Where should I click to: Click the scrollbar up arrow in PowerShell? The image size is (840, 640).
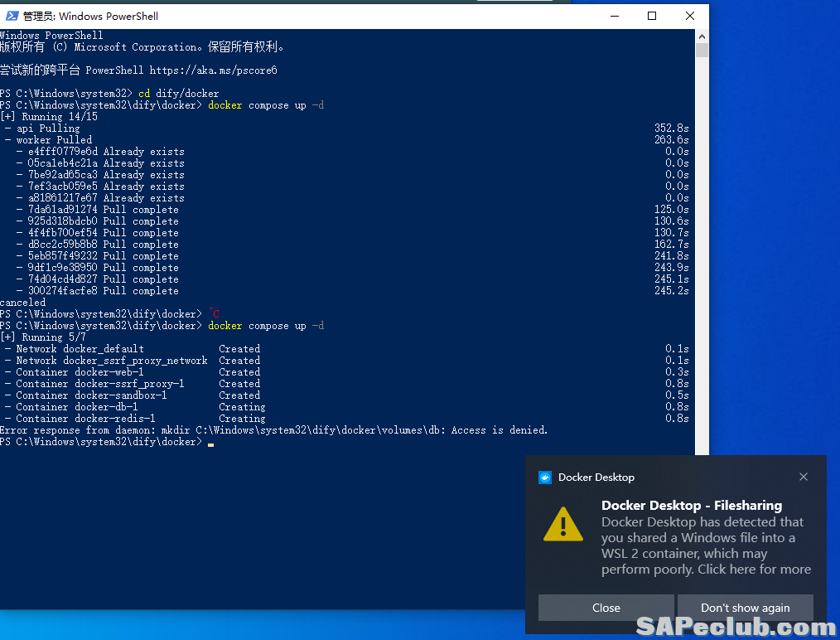702,36
